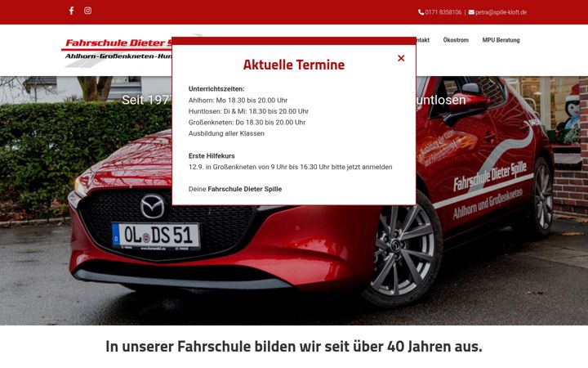Call the number 0171 8358106
Viewport: 588px width, 368px height.
[x=443, y=12]
